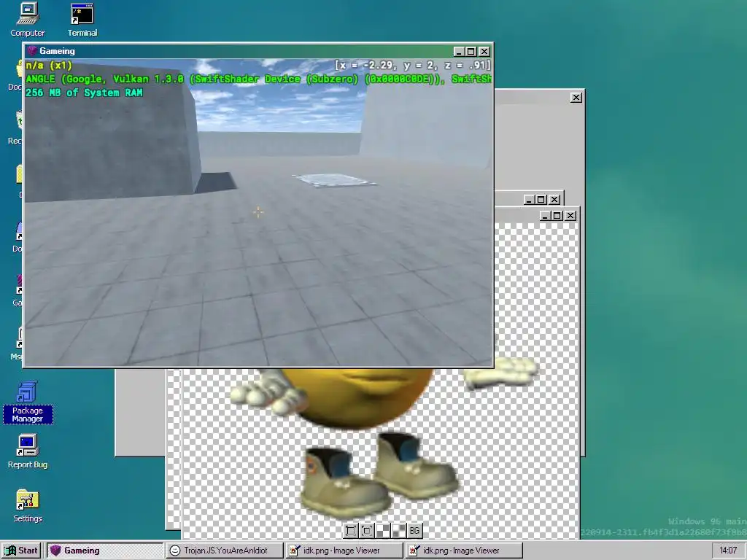747x560 pixels.
Task: Click the '256 MB of System RAM' text
Action: [84, 93]
